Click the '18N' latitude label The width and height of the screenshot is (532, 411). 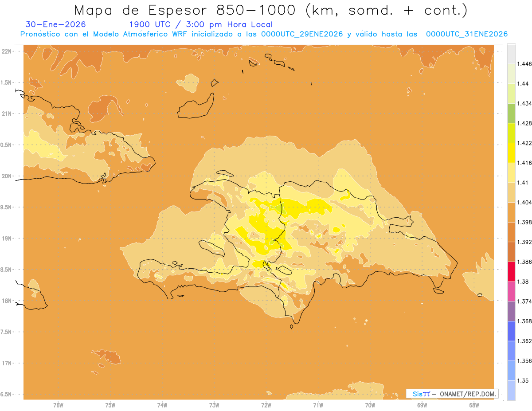tap(7, 301)
